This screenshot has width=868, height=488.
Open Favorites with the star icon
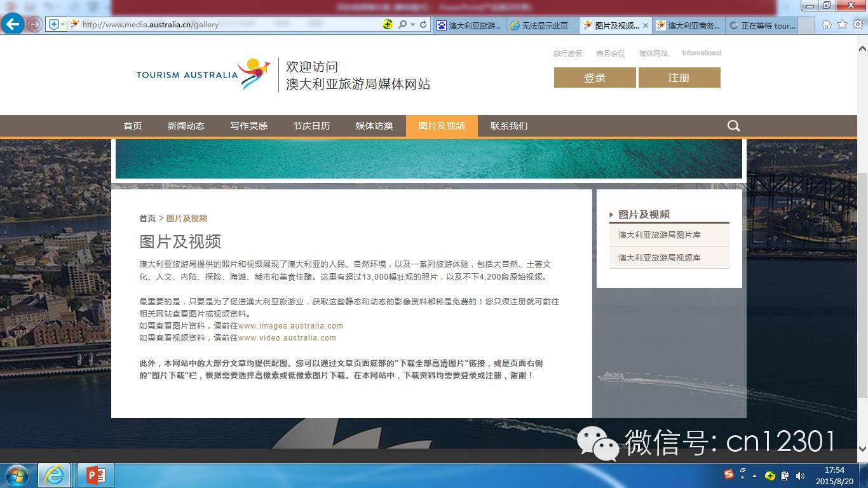842,25
